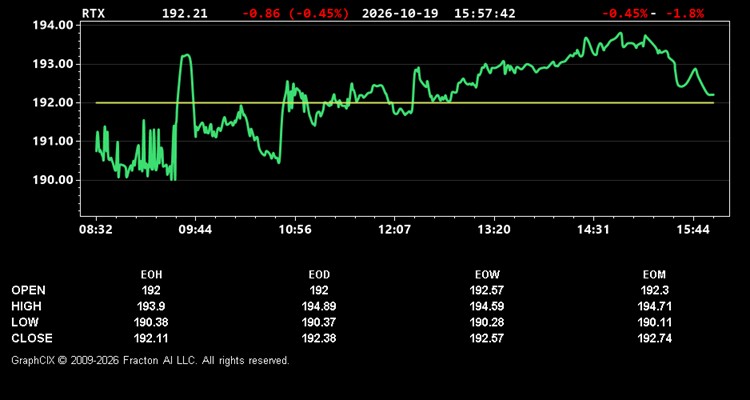Click the EOH column header
This screenshot has height=400, width=750.
tap(151, 275)
